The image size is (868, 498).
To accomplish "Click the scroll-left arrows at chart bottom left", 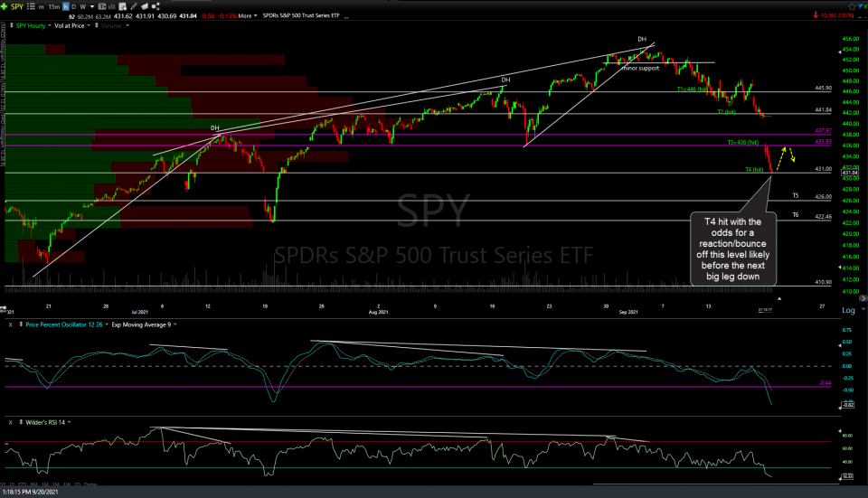I will (3, 307).
